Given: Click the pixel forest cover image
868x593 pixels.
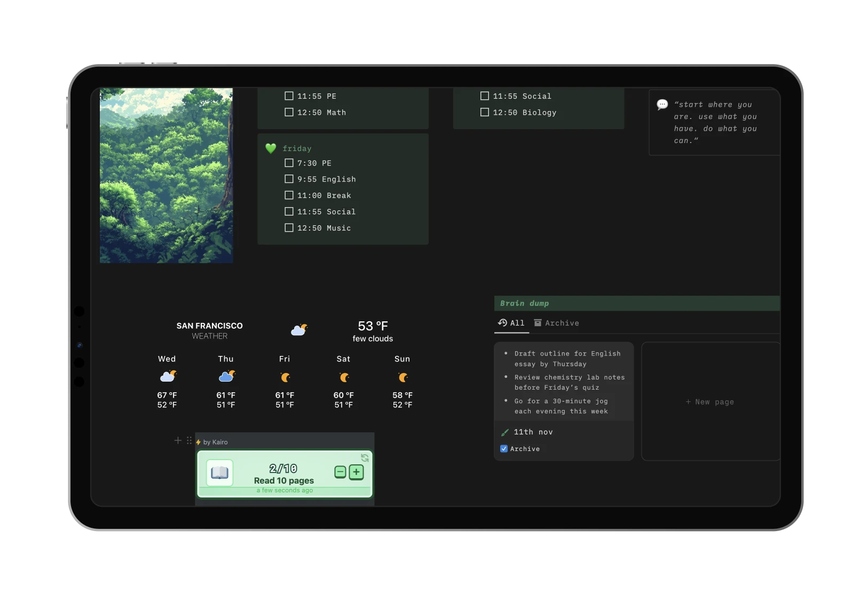Looking at the screenshot, I should coord(166,176).
